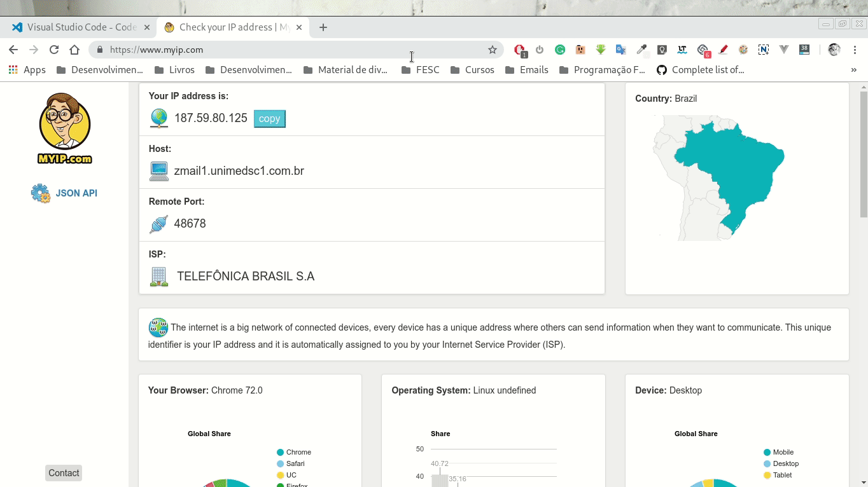
Task: Open the red ad blocker extension with badge 1
Action: (x=519, y=50)
